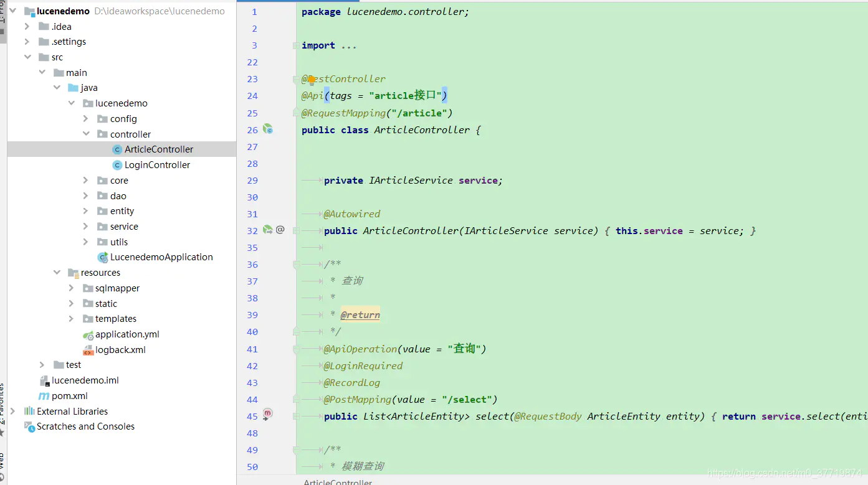The height and width of the screenshot is (485, 868).
Task: Click the Spring bean gutter icon on line 26
Action: pyautogui.click(x=267, y=129)
